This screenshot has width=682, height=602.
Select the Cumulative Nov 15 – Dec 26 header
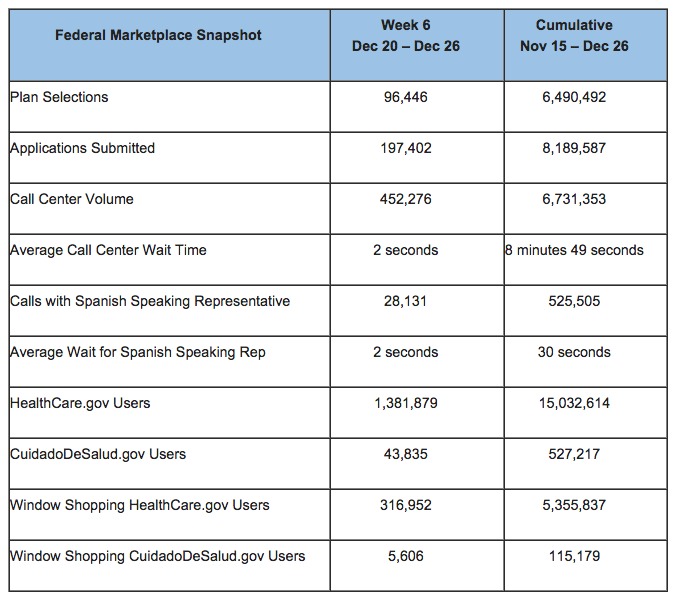click(x=574, y=35)
